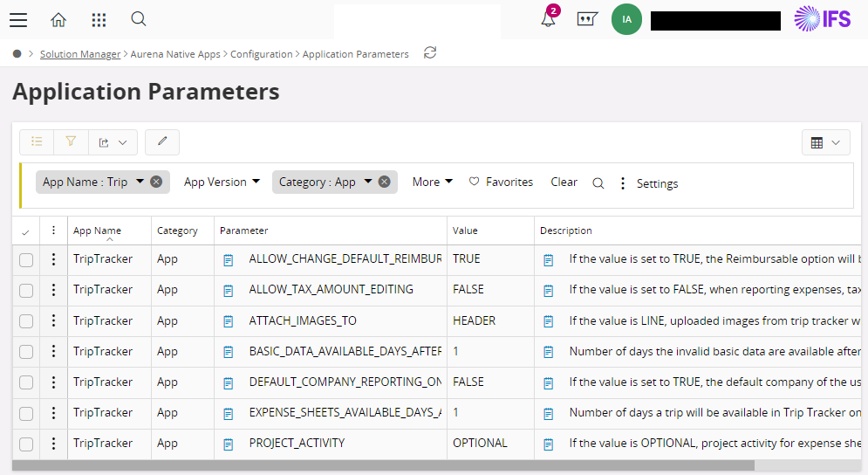Viewport: 868px width, 475px height.
Task: Open the hamburger navigation menu
Action: (x=18, y=19)
